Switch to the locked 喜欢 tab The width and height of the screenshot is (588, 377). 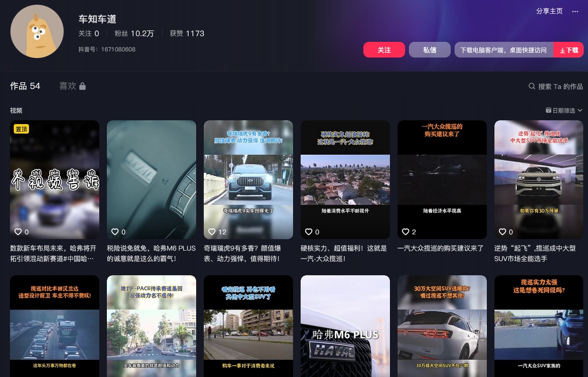[72, 86]
